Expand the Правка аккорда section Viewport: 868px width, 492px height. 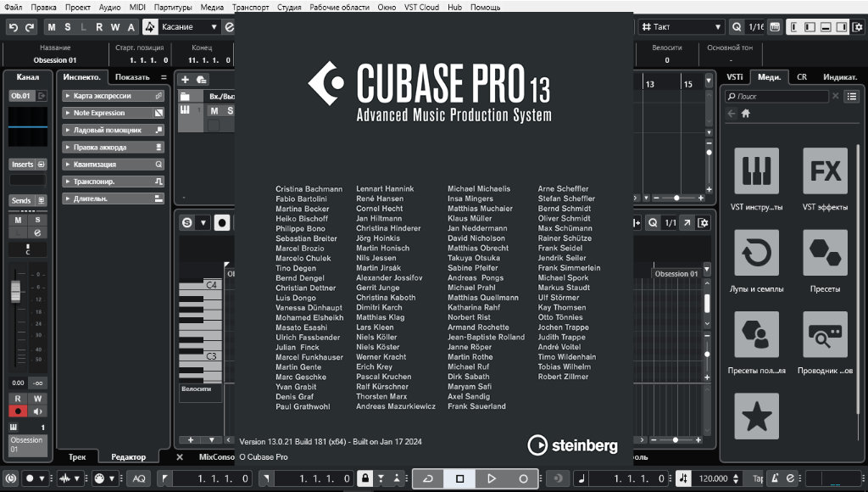click(x=114, y=148)
